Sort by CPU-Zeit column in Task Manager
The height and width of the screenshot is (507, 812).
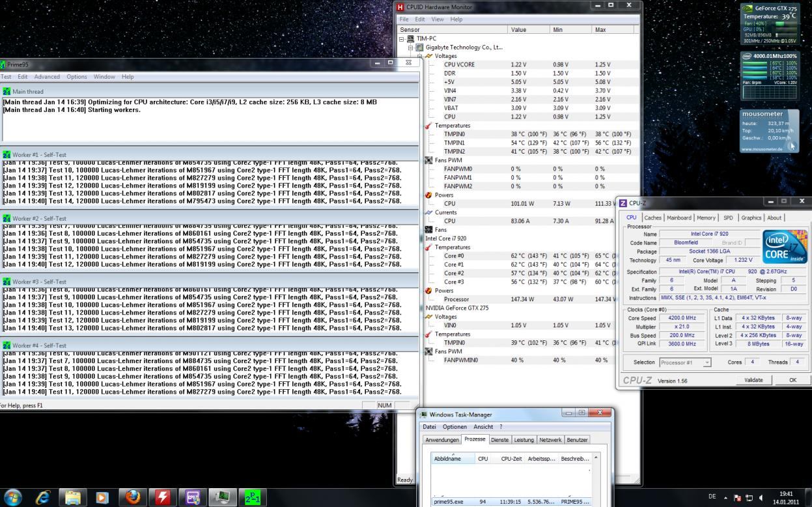[x=509, y=458]
